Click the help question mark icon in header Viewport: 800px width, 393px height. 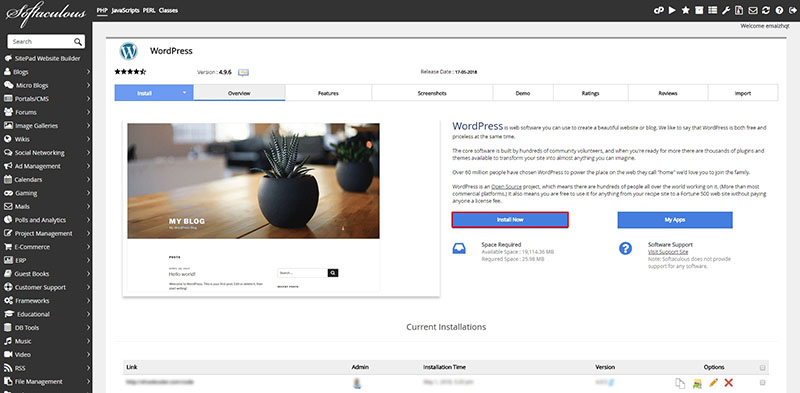point(779,10)
